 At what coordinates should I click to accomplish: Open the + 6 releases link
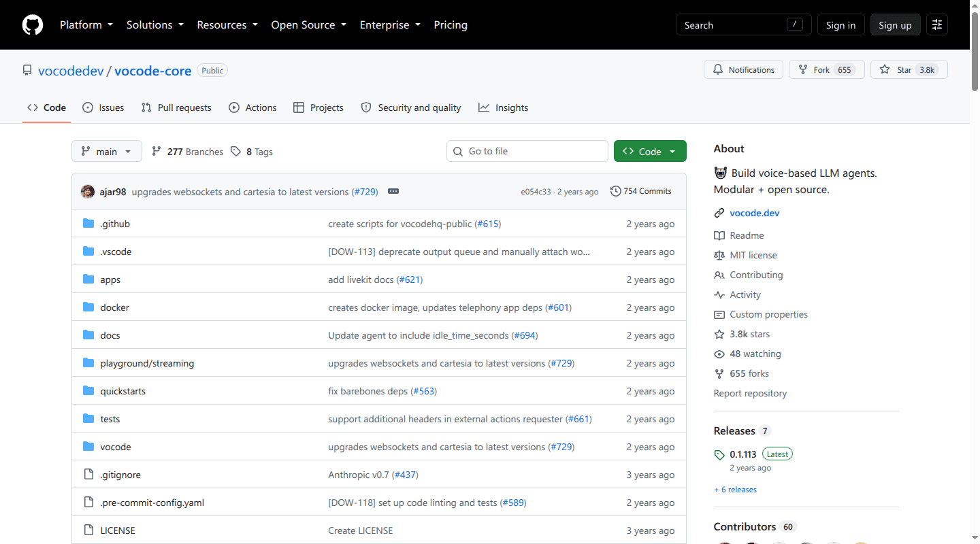coord(735,490)
